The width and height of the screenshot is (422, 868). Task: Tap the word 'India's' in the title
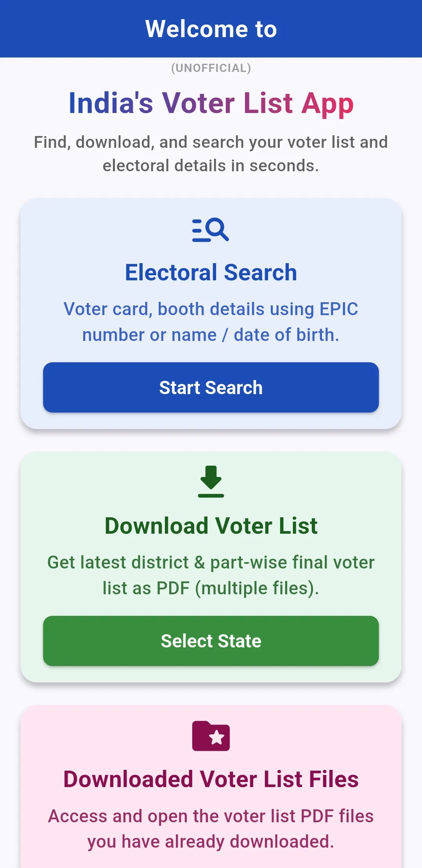111,103
